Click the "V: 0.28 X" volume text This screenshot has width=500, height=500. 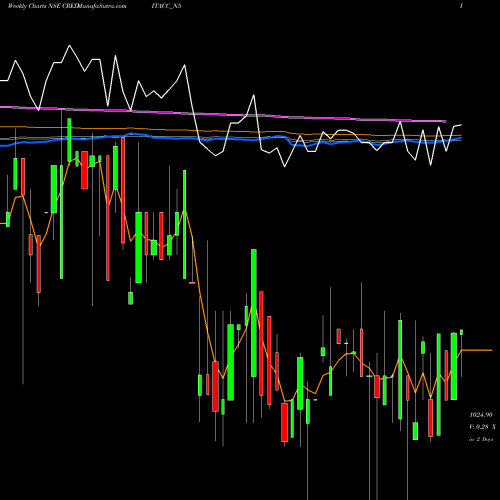coord(482,427)
